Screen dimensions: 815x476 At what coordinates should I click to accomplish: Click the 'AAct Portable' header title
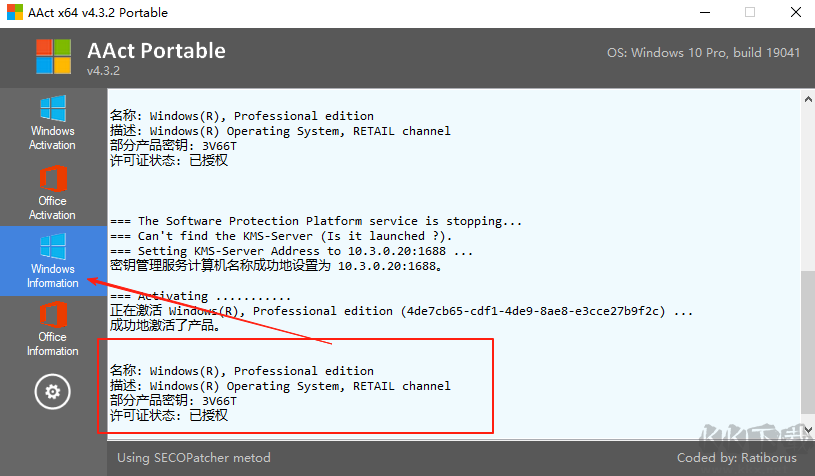click(x=156, y=50)
